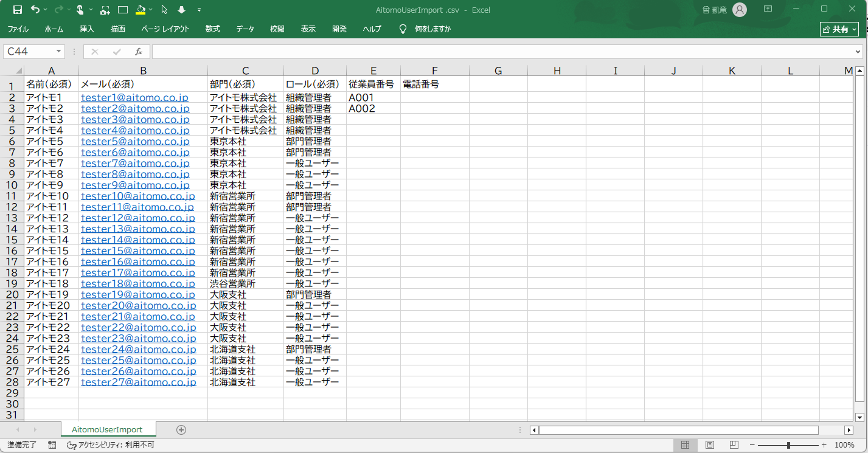Expand the fill color dropdown arrow
The width and height of the screenshot is (868, 453).
[151, 10]
